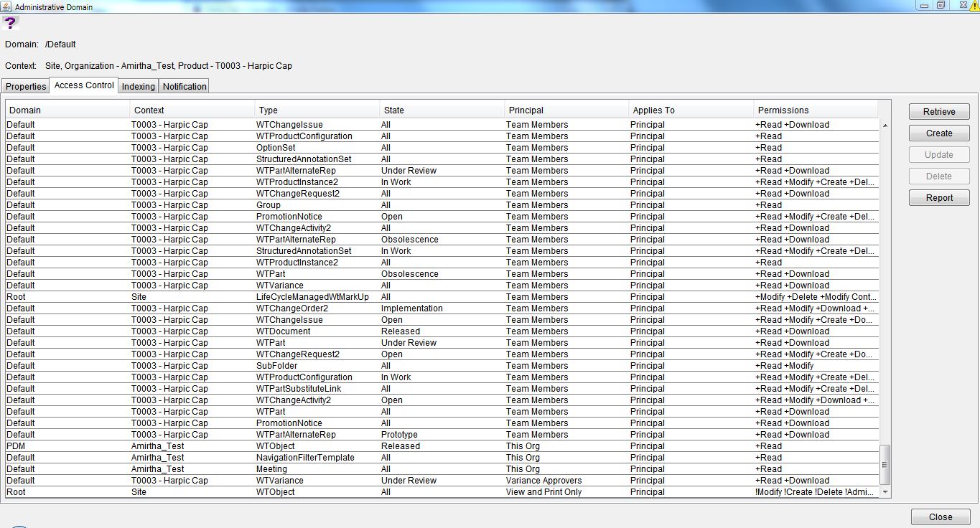The width and height of the screenshot is (980, 528).
Task: Select the WTPart Obsolescence row
Action: click(x=442, y=274)
